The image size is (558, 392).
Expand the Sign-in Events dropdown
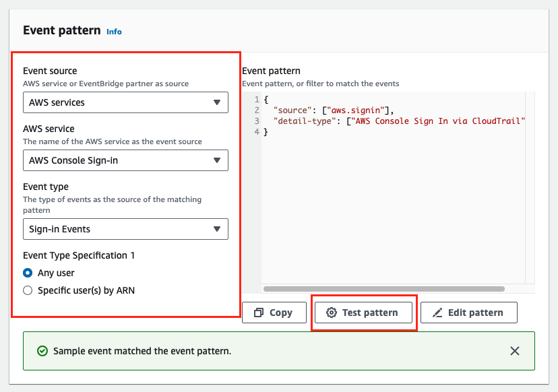point(125,229)
